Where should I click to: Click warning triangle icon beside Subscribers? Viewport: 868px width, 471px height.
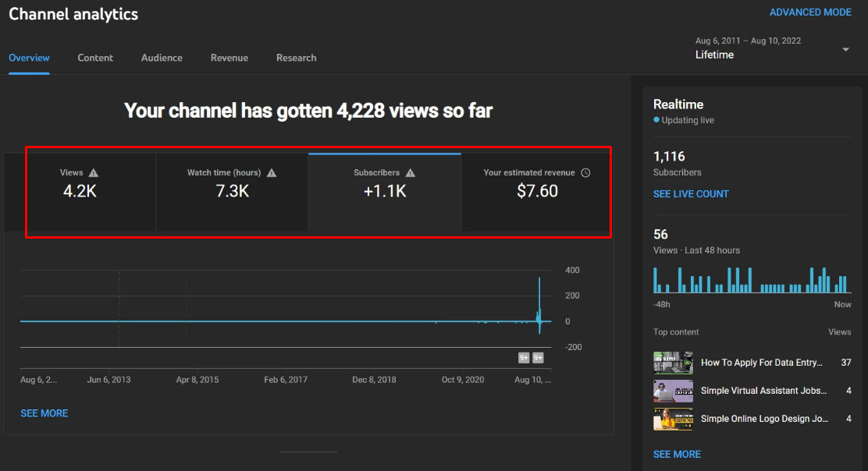411,173
